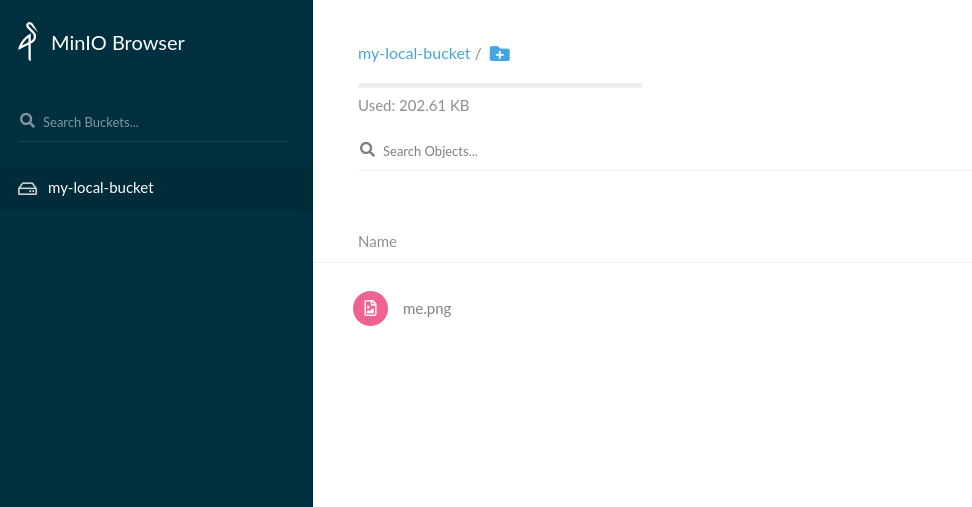The height and width of the screenshot is (507, 972).
Task: Click the MinIO flamingo logo
Action: 28,42
